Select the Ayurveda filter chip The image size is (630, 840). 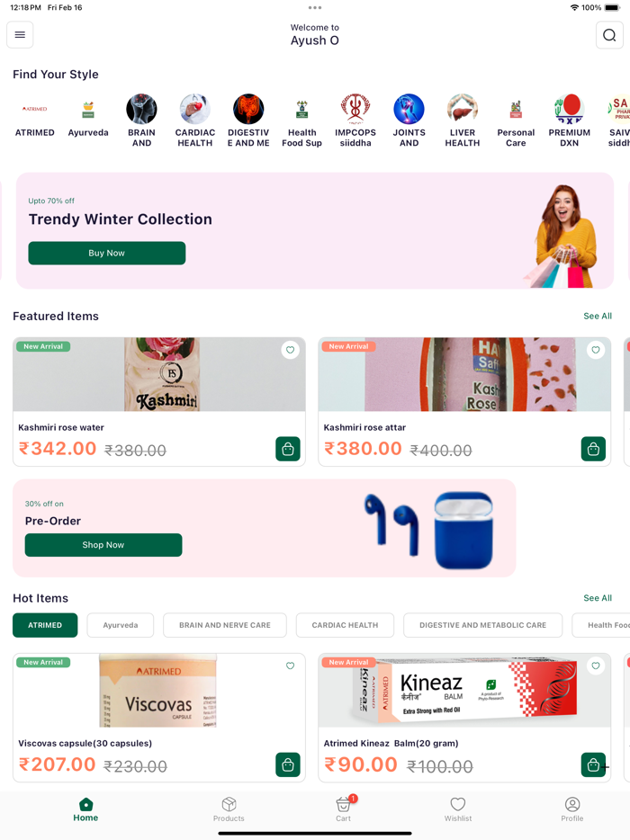click(x=120, y=625)
